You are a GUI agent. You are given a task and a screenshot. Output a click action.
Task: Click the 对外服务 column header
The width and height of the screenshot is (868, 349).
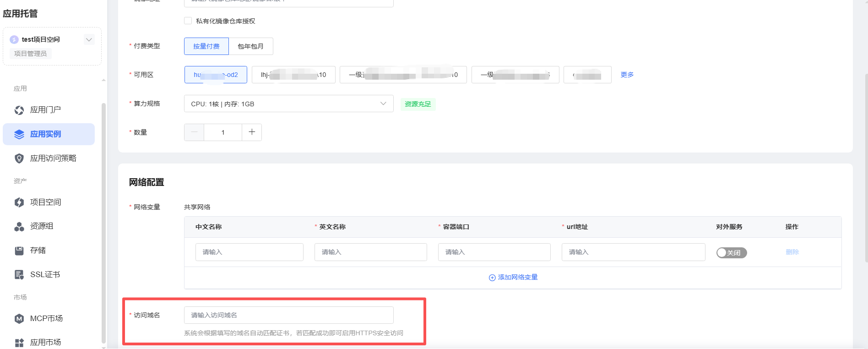pos(729,227)
